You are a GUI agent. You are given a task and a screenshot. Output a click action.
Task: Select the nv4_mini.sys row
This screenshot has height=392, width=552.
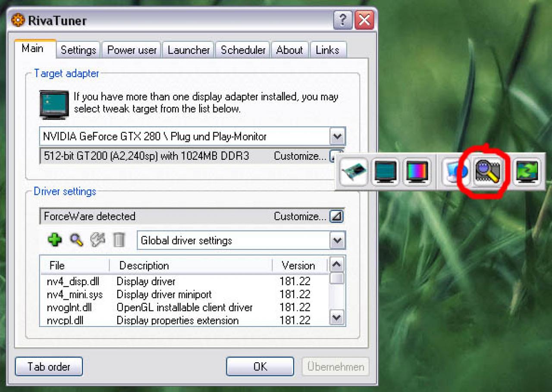[185, 295]
